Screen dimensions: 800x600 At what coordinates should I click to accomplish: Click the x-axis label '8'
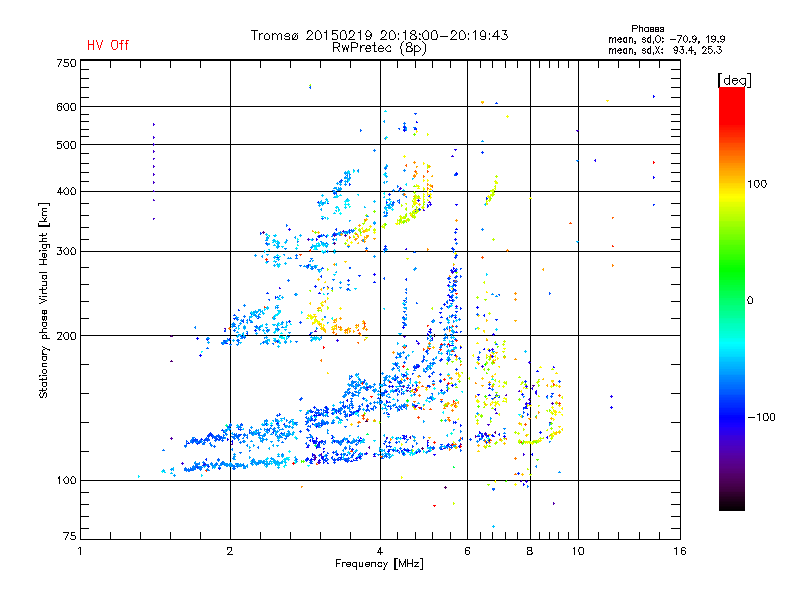530,551
